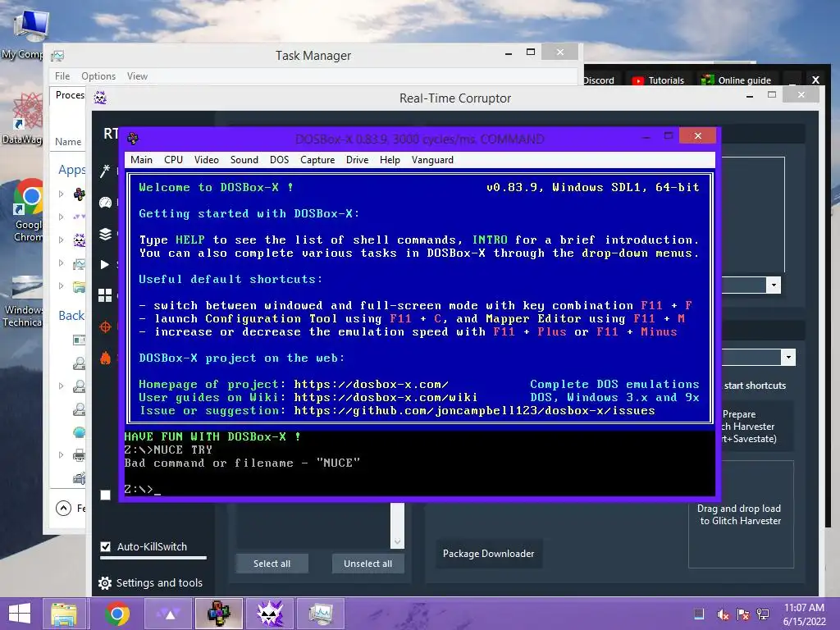Screen dimensions: 840x630
Task: Click the Fewer details chevron in Task Manager
Action: point(63,508)
